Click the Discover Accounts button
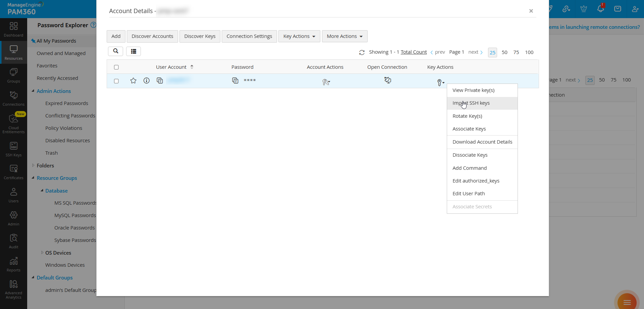 [152, 36]
